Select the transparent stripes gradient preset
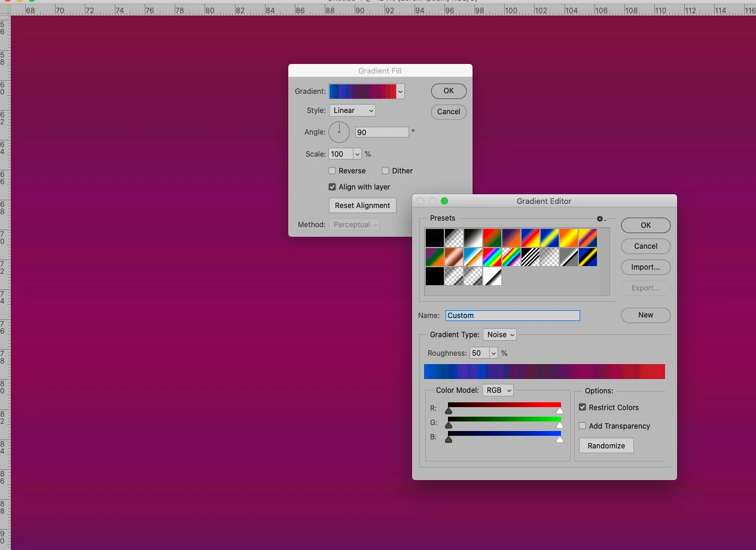756x550 pixels. point(531,257)
